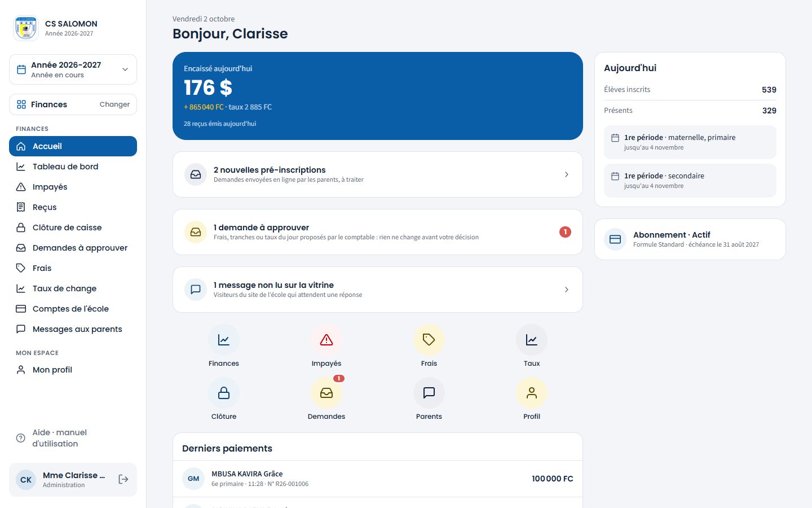Click the CS SALOMON school logo

pyautogui.click(x=26, y=28)
